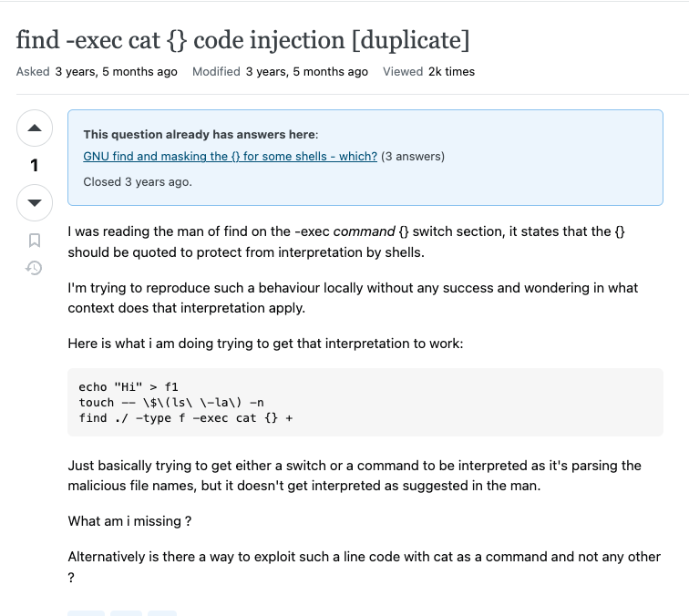Click the paragraph starting 'I was reading the man'

tap(346, 241)
